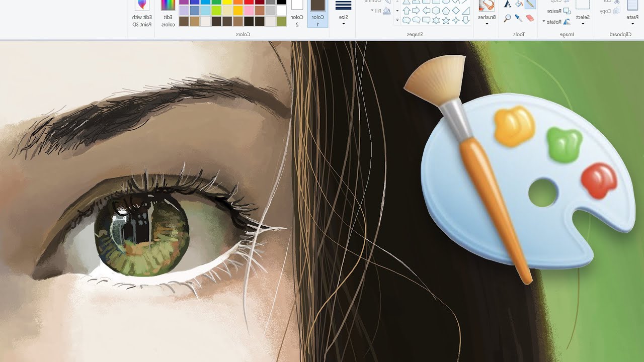Choose the right-pointing arrow shape
The image size is (644, 362).
coord(416,10)
